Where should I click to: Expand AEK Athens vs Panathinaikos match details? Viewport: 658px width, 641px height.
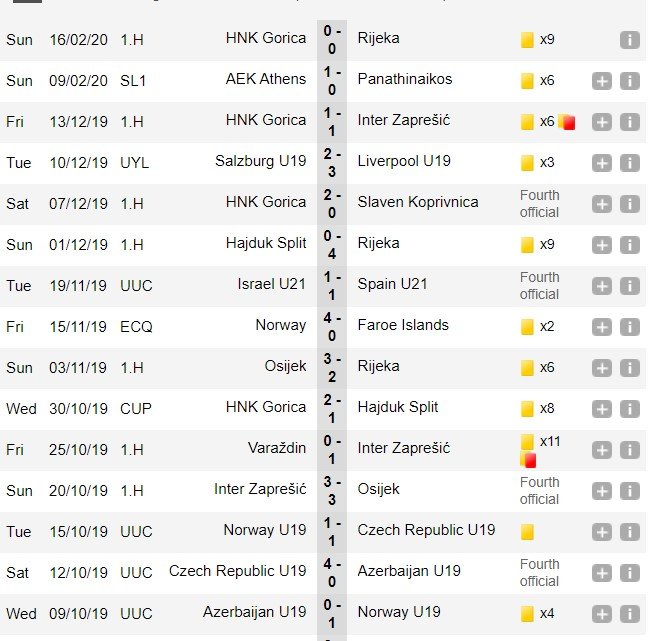tap(602, 81)
